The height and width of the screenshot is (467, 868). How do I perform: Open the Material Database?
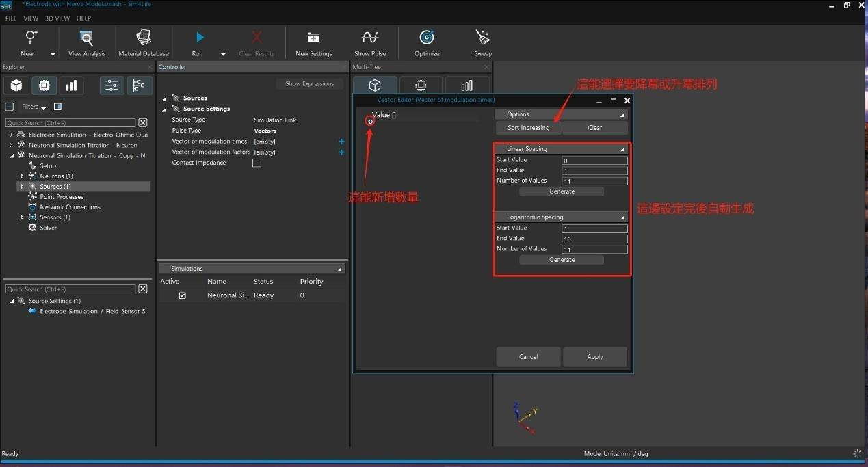pos(143,38)
